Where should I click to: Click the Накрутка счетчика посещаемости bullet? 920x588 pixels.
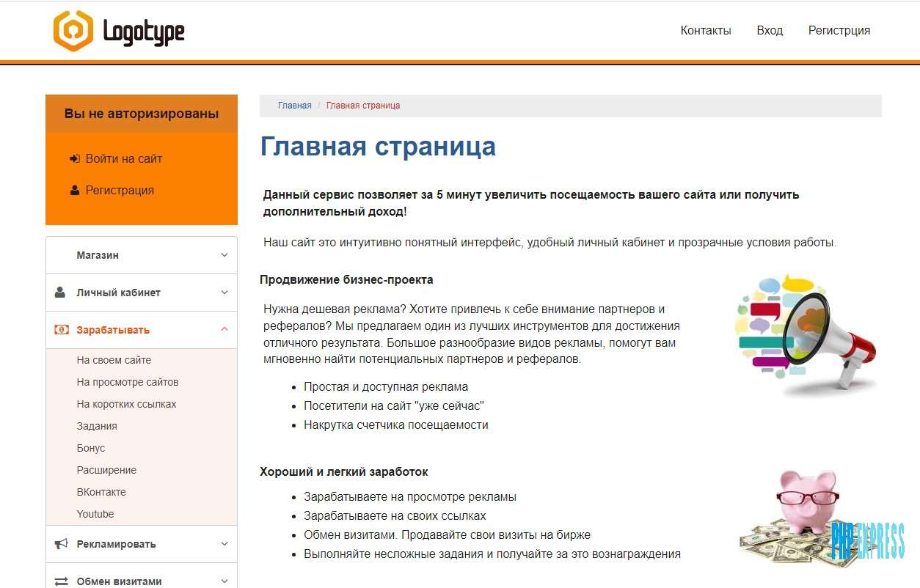(396, 425)
